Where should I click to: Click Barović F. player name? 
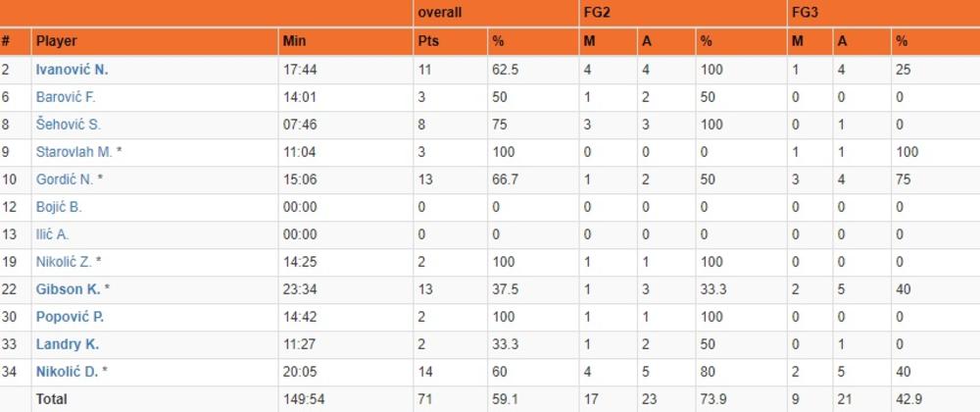(x=66, y=97)
